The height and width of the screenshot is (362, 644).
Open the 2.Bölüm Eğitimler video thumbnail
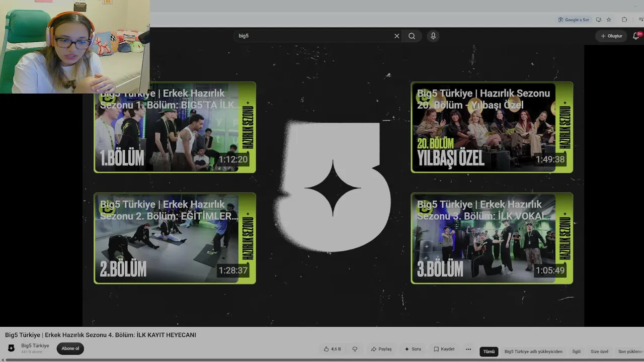click(175, 238)
